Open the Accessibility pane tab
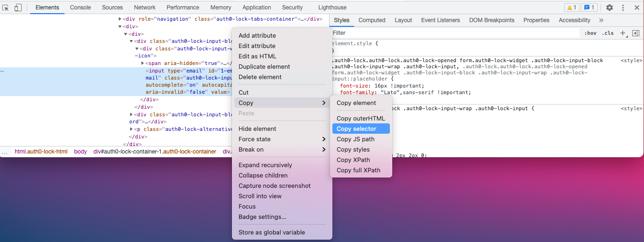This screenshot has width=644, height=242. click(574, 20)
